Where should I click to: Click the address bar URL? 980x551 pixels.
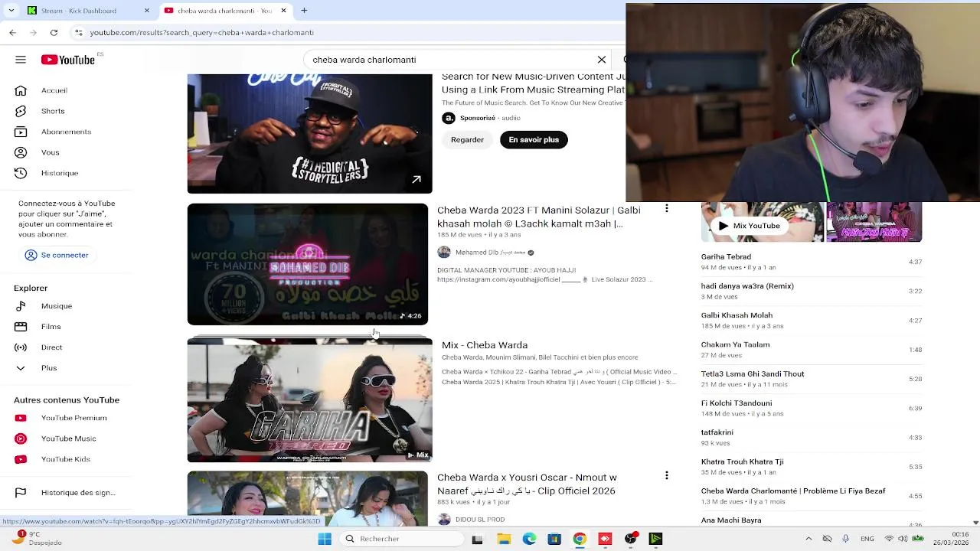point(202,33)
